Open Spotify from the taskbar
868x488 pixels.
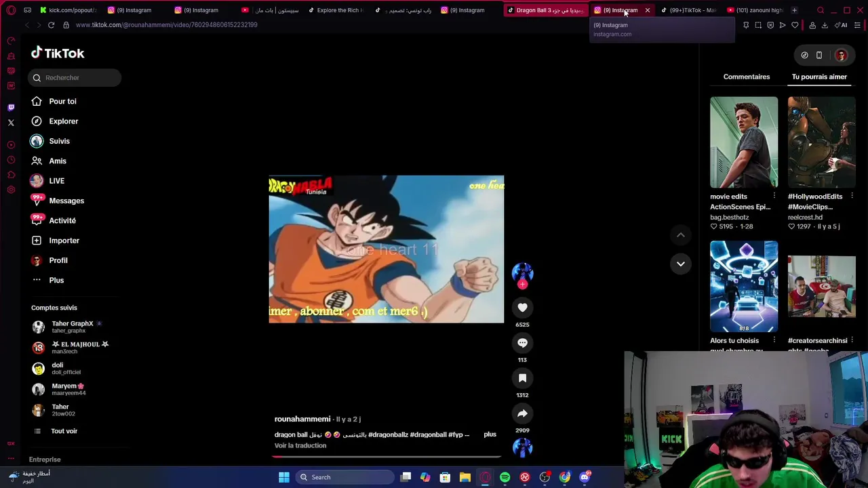(505, 477)
